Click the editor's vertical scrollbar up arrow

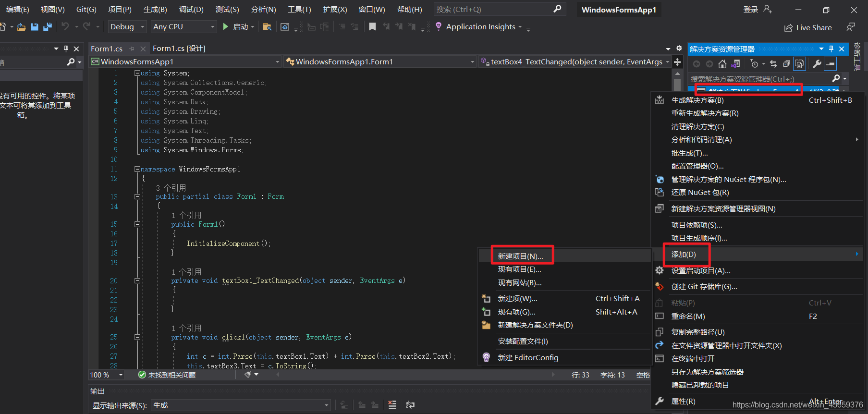677,74
